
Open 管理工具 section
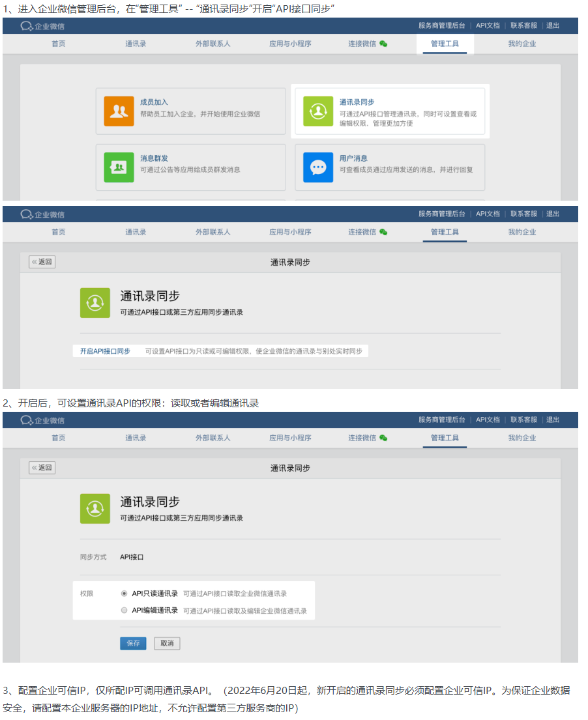[445, 44]
